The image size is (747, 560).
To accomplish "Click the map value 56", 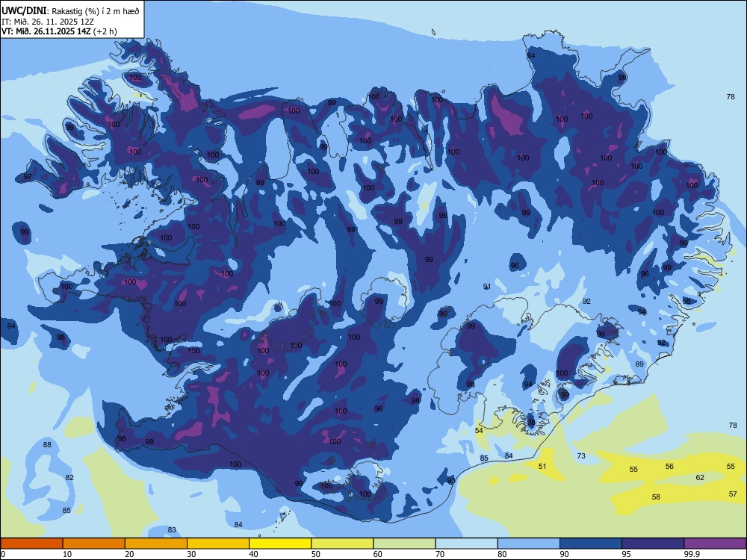I will [x=669, y=466].
